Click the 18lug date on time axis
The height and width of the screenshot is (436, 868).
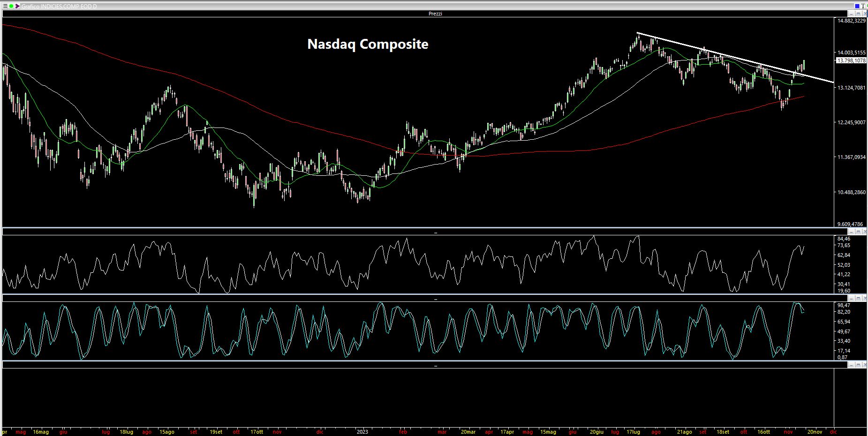[126, 432]
